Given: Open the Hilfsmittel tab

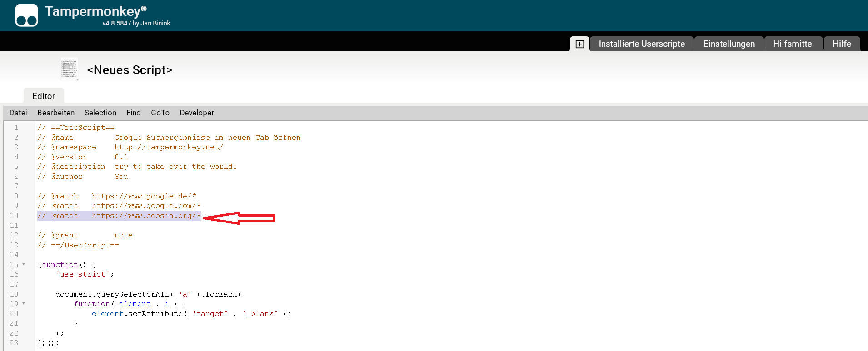Looking at the screenshot, I should tap(793, 44).
